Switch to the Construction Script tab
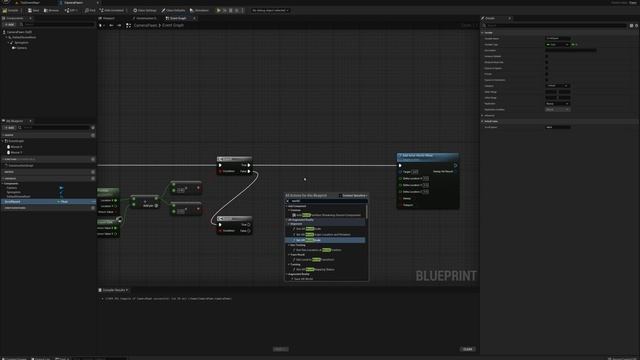 [x=144, y=18]
